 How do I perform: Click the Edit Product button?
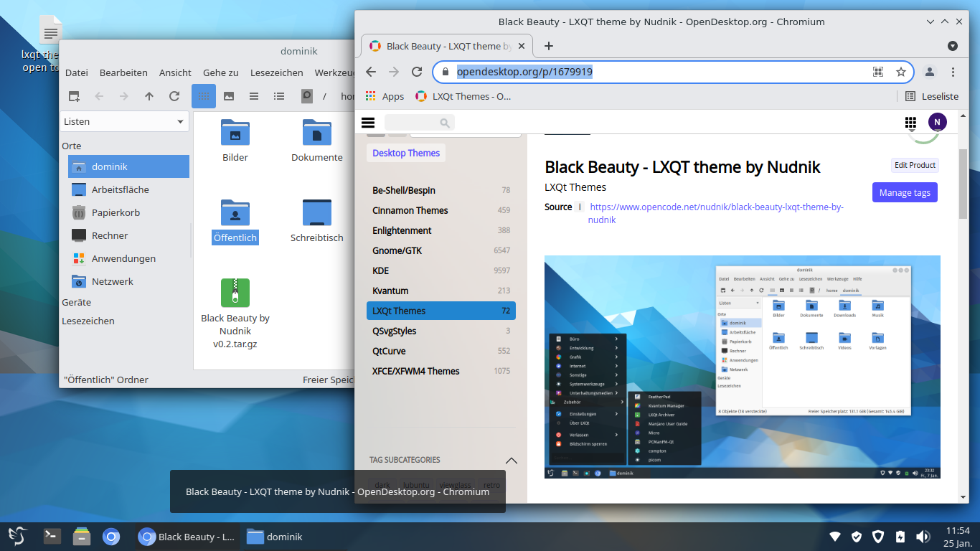coord(915,165)
